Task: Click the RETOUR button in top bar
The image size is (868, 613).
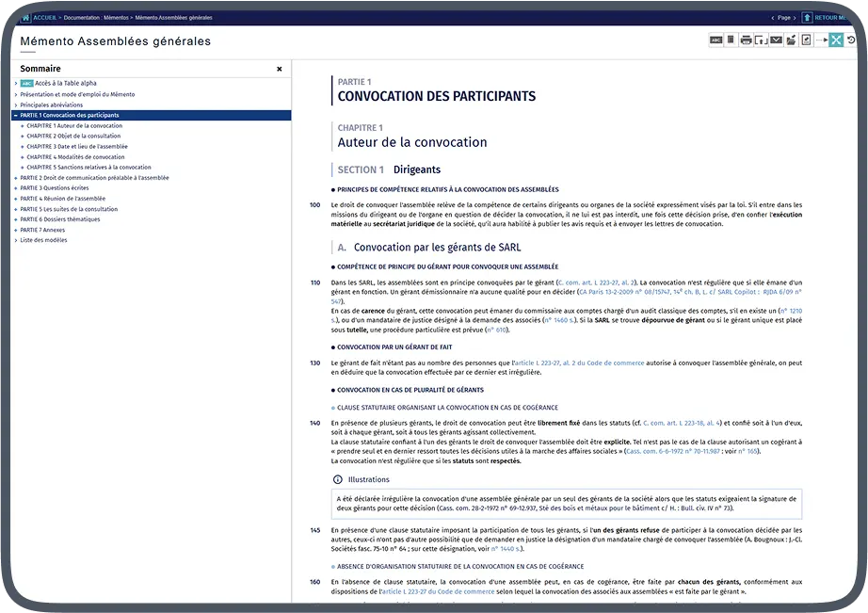Action: click(834, 17)
